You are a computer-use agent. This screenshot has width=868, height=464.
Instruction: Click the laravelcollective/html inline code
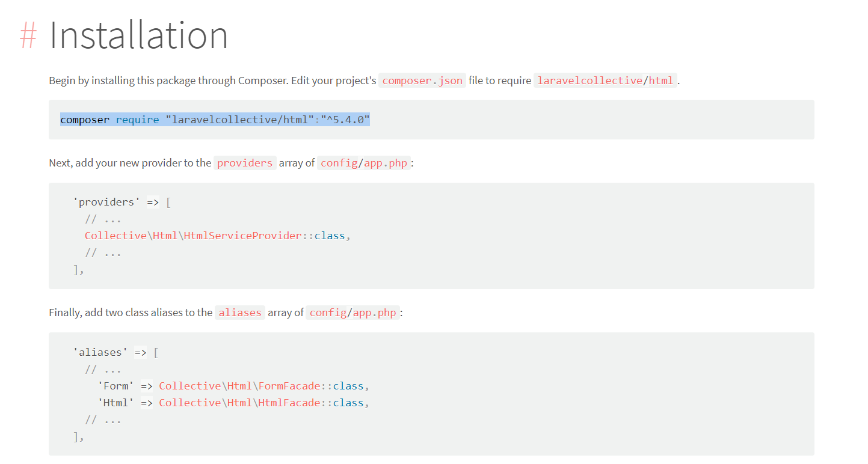point(606,81)
